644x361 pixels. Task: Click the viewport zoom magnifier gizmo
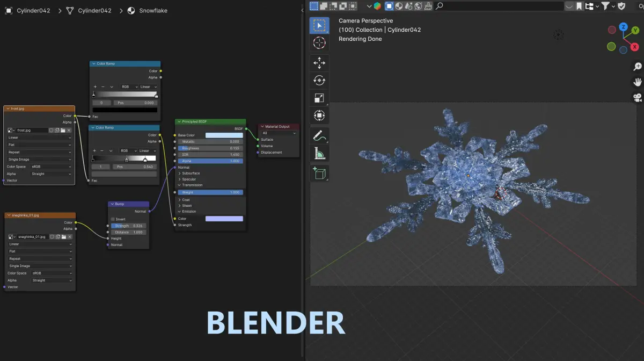pyautogui.click(x=638, y=67)
